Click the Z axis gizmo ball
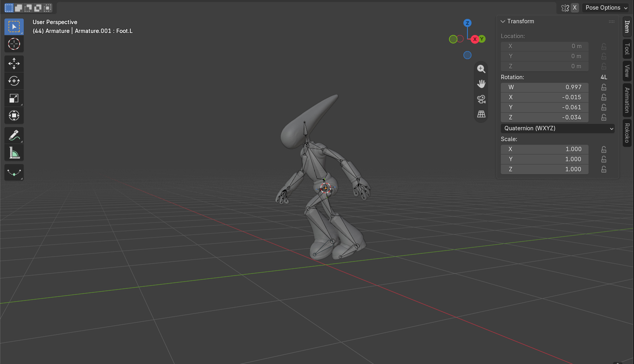The image size is (634, 364). pos(467,23)
